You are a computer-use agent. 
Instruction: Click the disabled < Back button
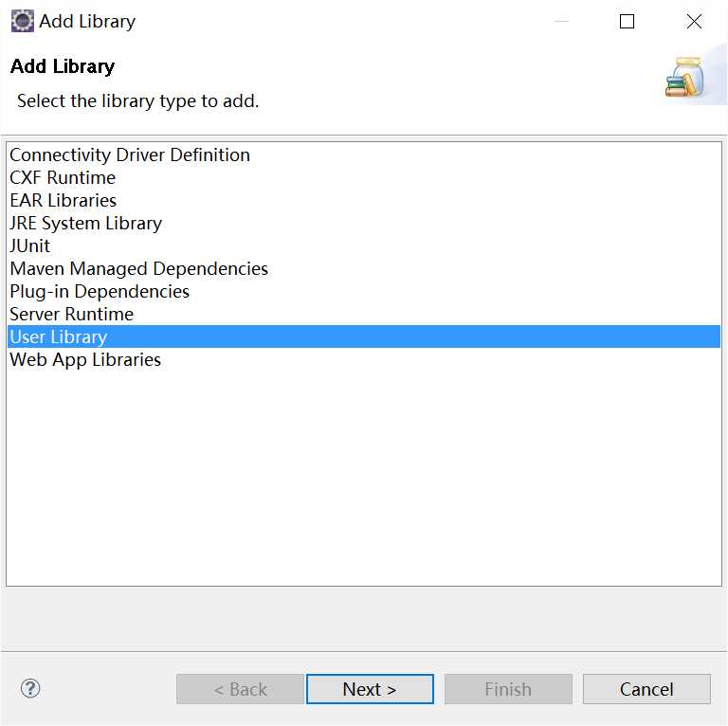coord(240,689)
